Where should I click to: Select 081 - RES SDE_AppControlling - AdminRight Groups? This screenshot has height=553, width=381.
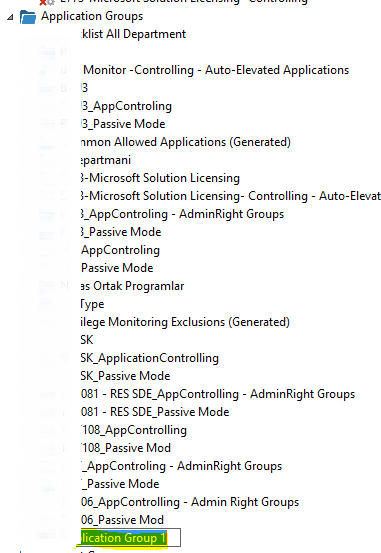218,394
